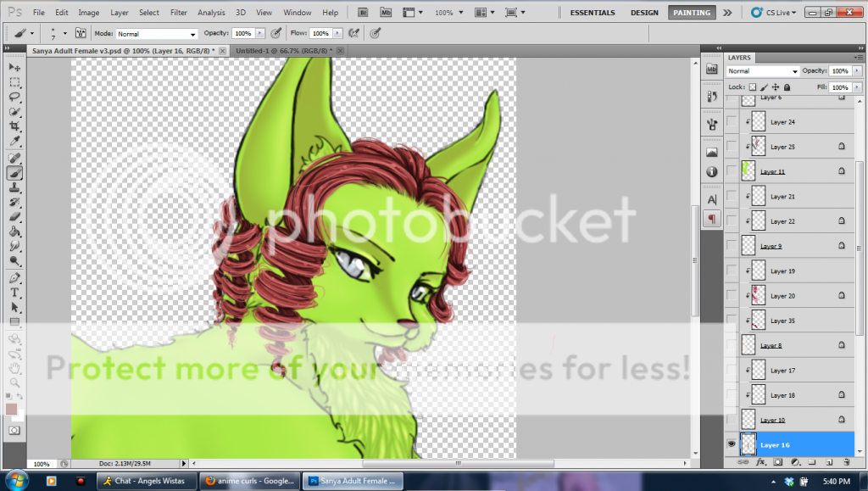The height and width of the screenshot is (491, 868).
Task: Launch Bridge from the Br icon
Action: click(362, 13)
